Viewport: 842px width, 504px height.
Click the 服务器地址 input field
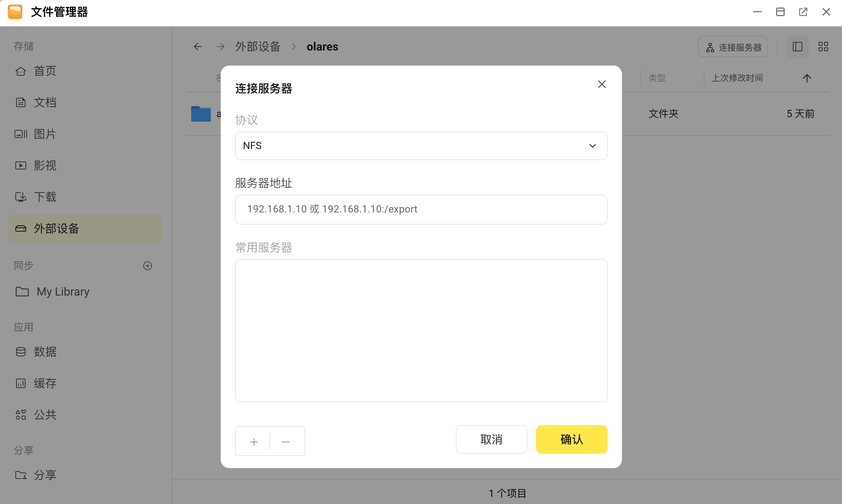click(x=421, y=210)
